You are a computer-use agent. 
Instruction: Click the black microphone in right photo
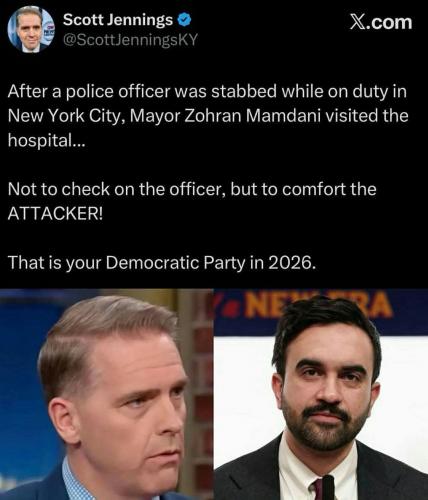329,488
